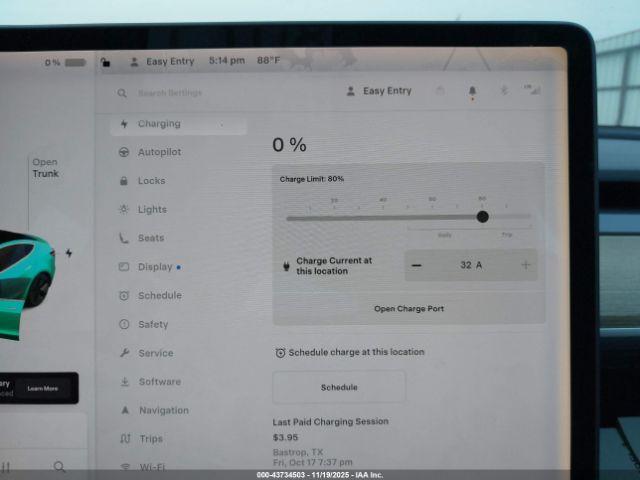Tap the battery indicator in status bar
The height and width of the screenshot is (480, 640).
65,62
